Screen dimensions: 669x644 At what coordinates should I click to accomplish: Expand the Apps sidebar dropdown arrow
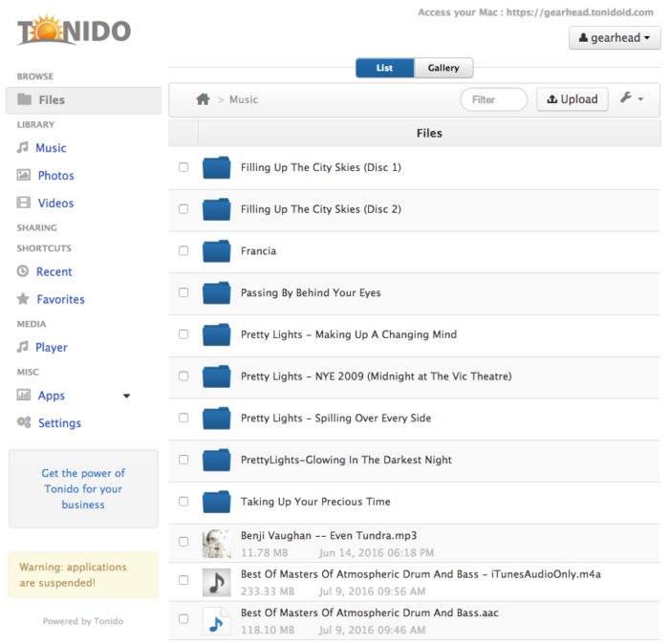coord(126,396)
